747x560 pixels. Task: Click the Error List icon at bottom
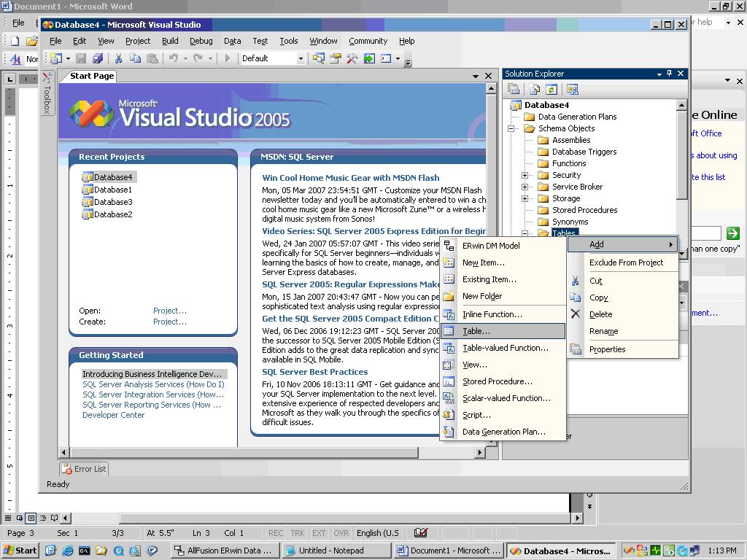[x=66, y=469]
